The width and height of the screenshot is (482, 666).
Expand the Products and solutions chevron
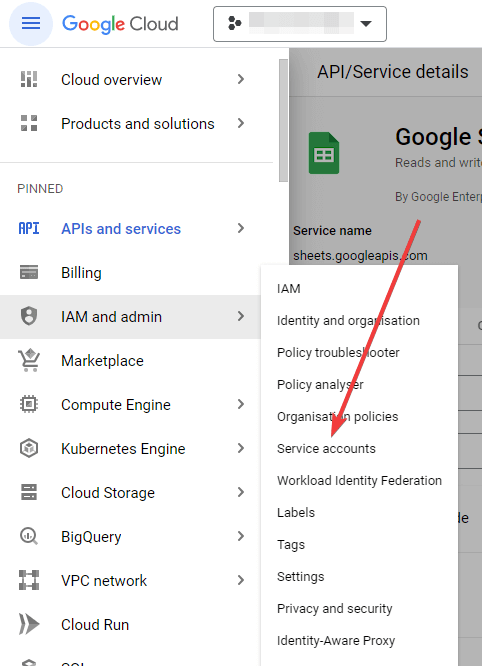(x=241, y=123)
